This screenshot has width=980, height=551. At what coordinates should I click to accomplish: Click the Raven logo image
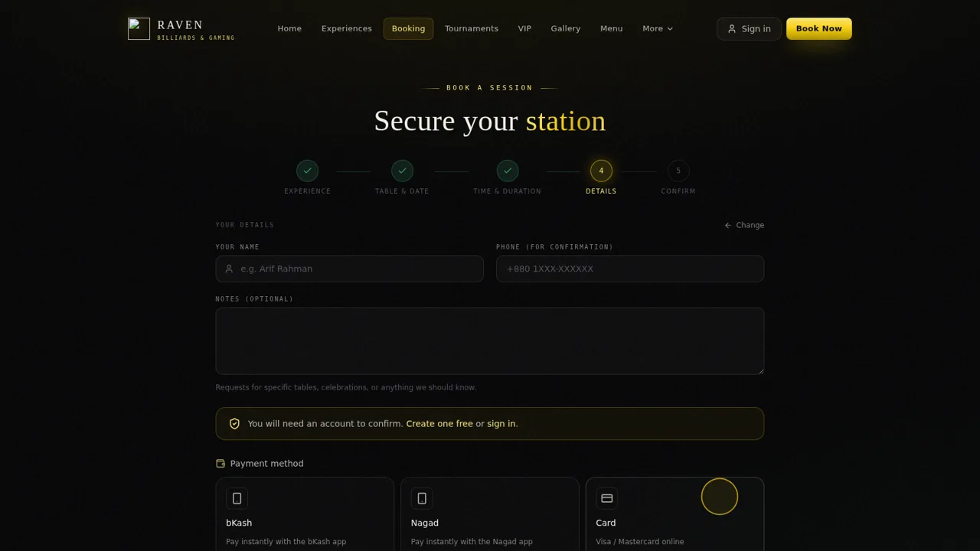tap(139, 28)
